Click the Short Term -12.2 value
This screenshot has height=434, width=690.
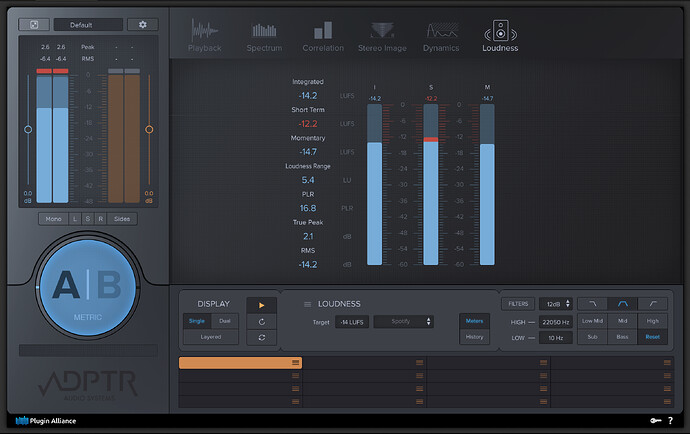coord(308,124)
